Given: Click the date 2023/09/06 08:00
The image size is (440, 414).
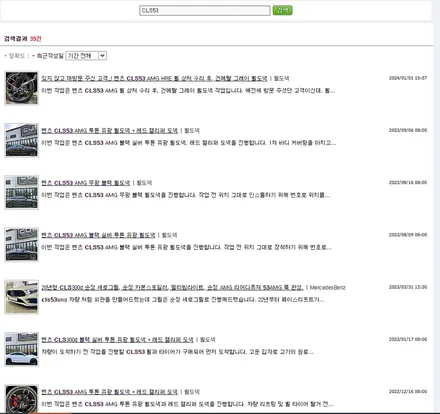Looking at the screenshot, I should tap(408, 130).
